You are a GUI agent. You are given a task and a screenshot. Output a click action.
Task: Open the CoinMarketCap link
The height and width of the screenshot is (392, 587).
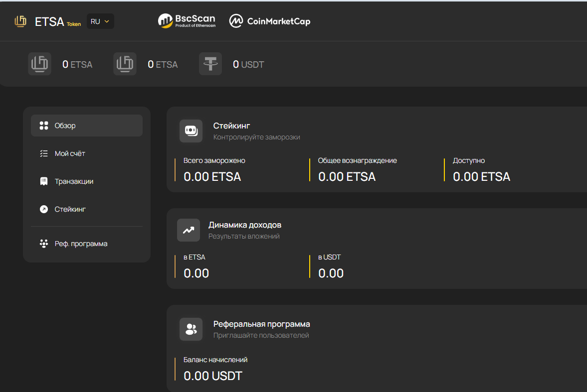tap(269, 21)
